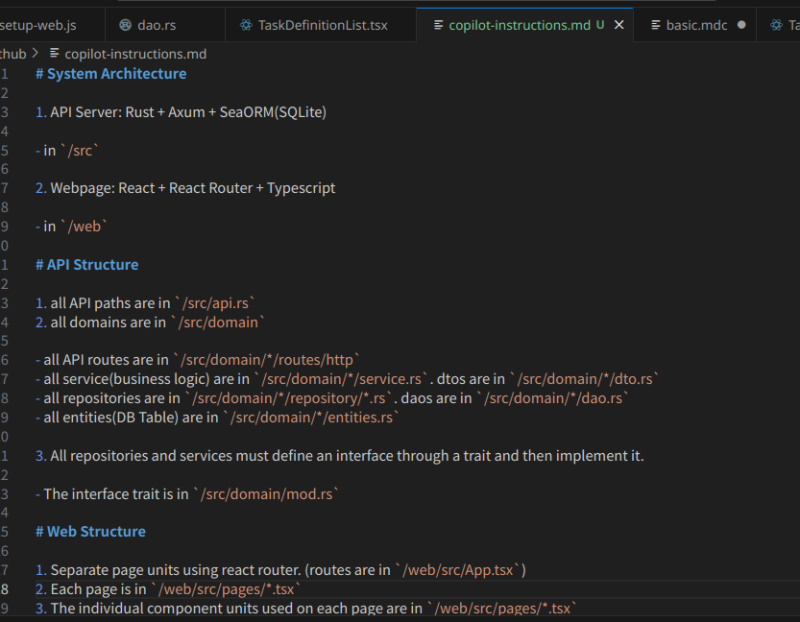Close the copilot-instructions.md tab

(x=619, y=25)
